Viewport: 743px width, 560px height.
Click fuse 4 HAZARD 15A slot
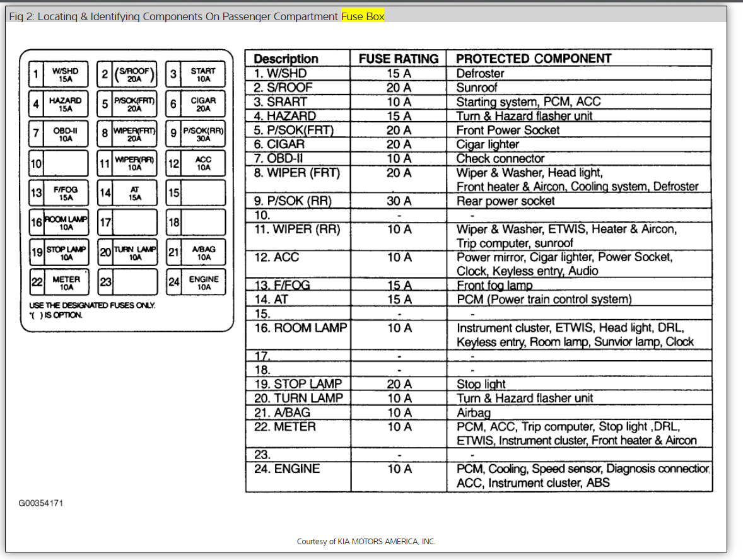coord(58,104)
